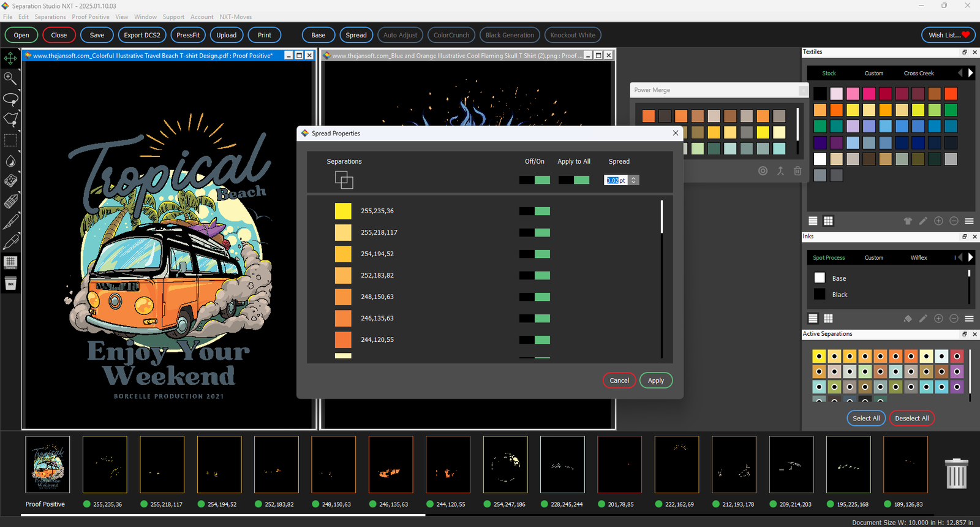Click the merge arrow icon in Power Merge
The height and width of the screenshot is (527, 980).
pos(780,171)
